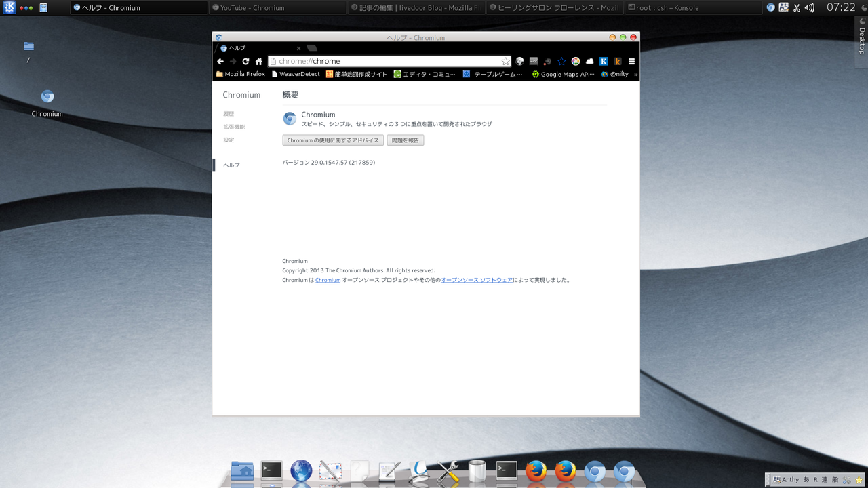
Task: Click the panel icon left of the ヘルプ task
Action: 43,7
